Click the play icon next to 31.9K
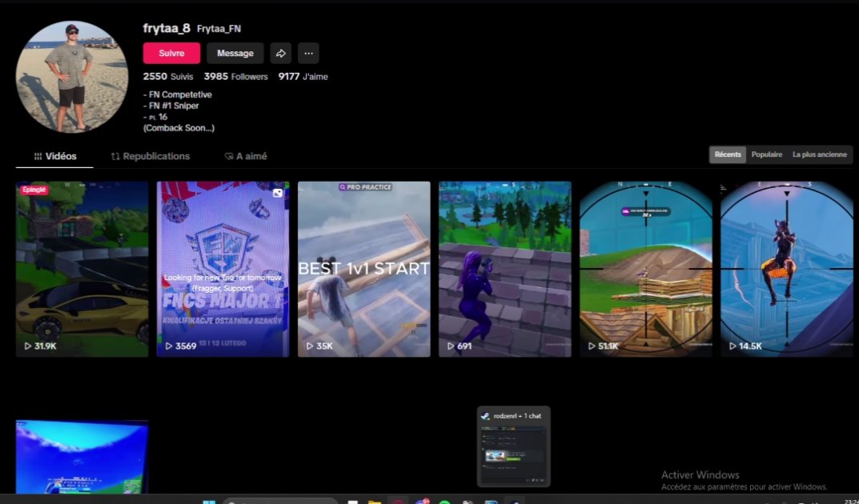859x504 pixels. pos(27,346)
